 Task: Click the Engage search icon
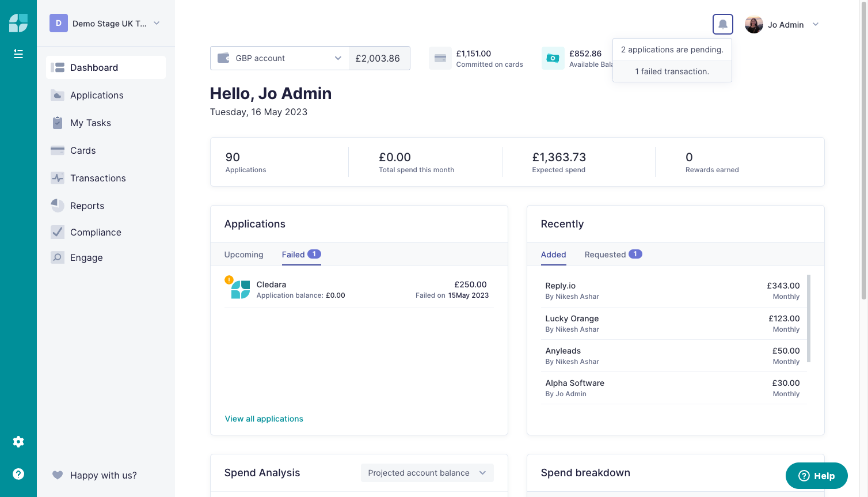pos(58,257)
